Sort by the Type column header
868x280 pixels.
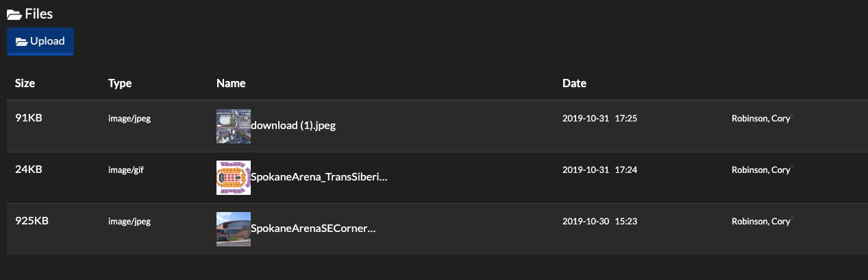coord(120,83)
